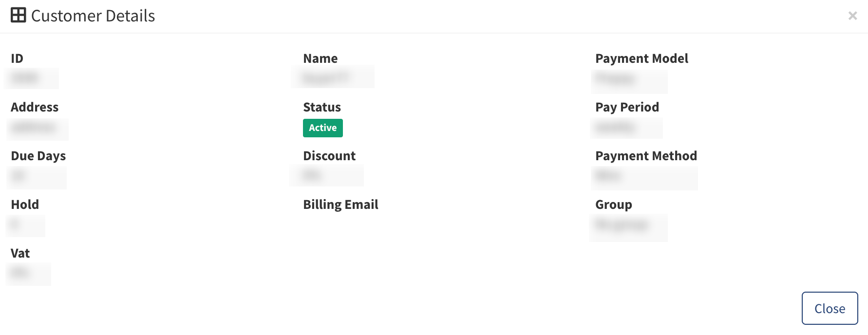
Task: Select the Customer Details title text
Action: tap(93, 16)
